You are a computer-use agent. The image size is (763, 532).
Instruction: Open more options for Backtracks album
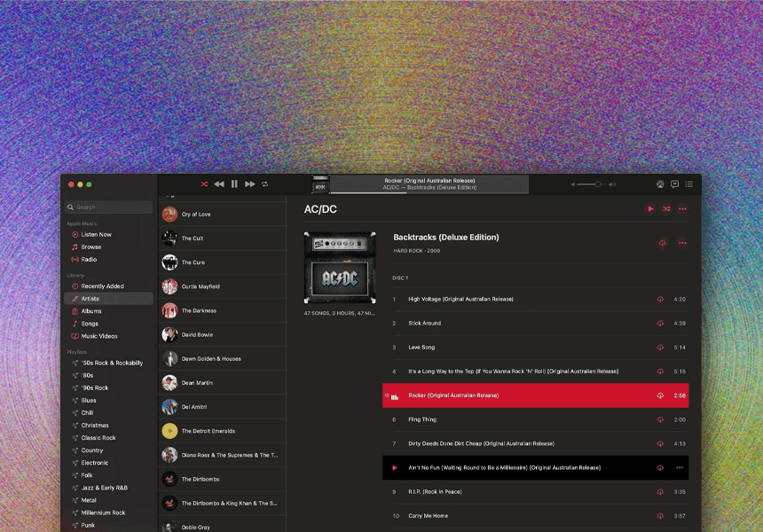(682, 243)
